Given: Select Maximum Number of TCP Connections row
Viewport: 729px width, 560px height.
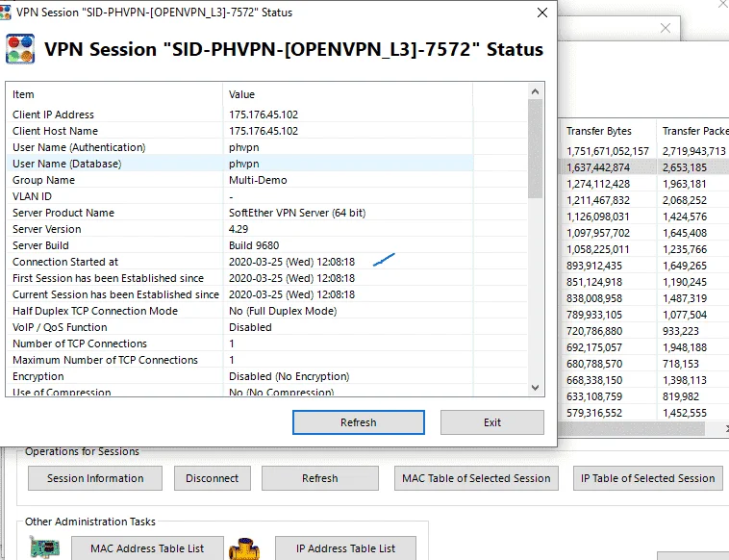Looking at the screenshot, I should [x=239, y=360].
